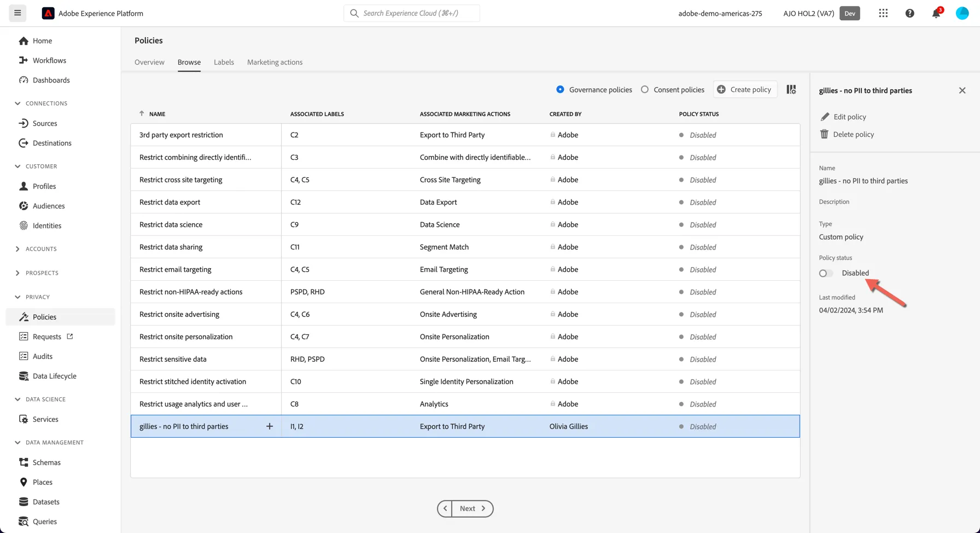Collapse the Privacy section
This screenshot has height=533, width=980.
[x=17, y=297]
